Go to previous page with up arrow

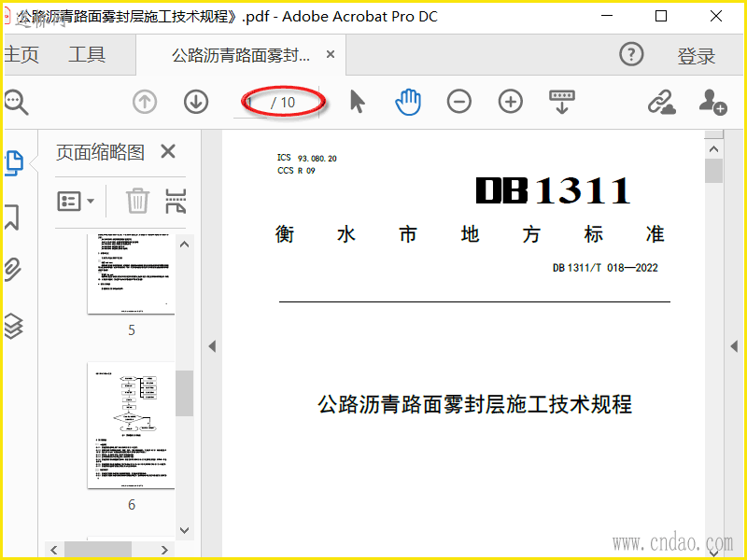coord(145,102)
